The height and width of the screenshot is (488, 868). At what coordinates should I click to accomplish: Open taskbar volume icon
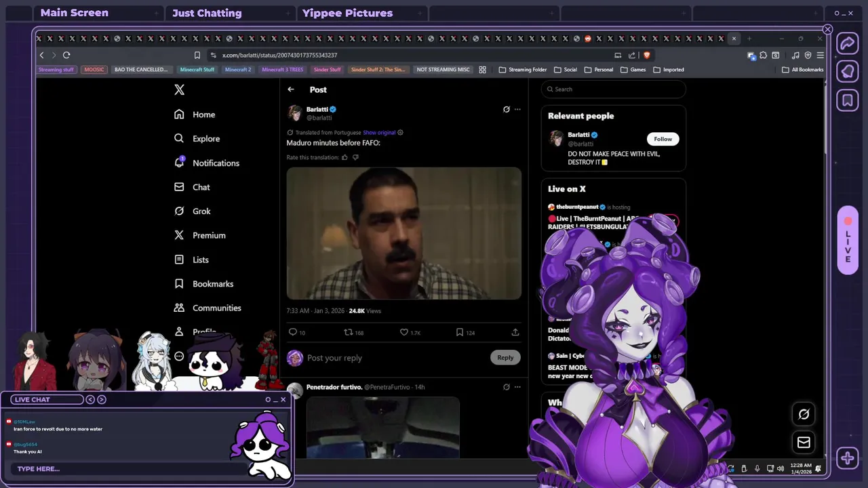780,468
